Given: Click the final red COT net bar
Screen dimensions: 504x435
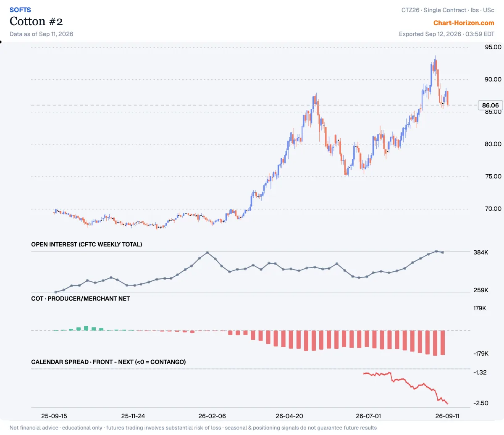Looking at the screenshot, I should 442,343.
